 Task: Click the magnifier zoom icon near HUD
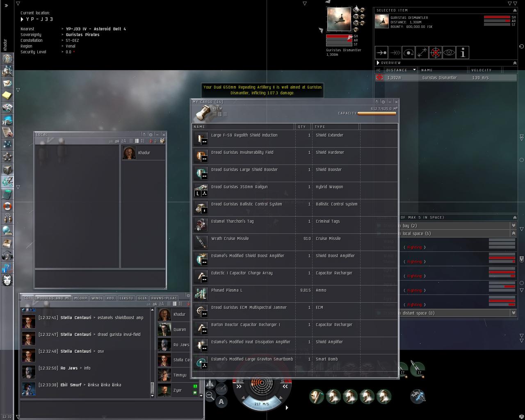tap(210, 395)
